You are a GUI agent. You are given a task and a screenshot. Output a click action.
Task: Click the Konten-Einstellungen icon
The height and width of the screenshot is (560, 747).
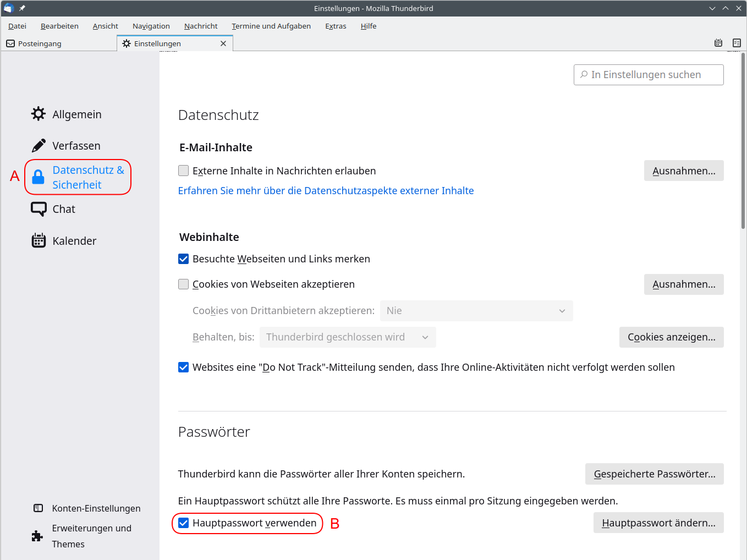point(38,508)
